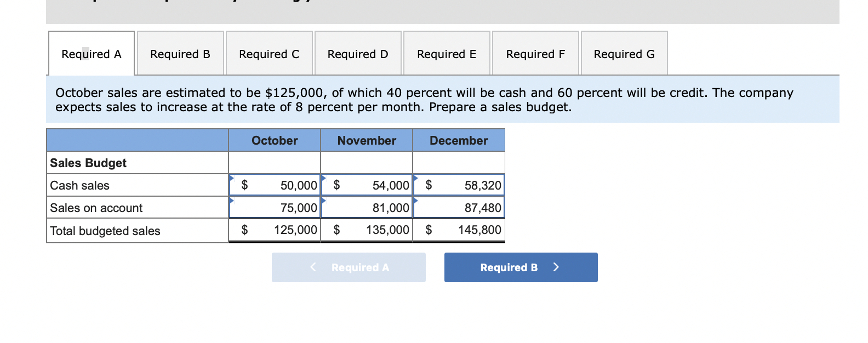
Task: Select the Required E tab
Action: [x=447, y=54]
